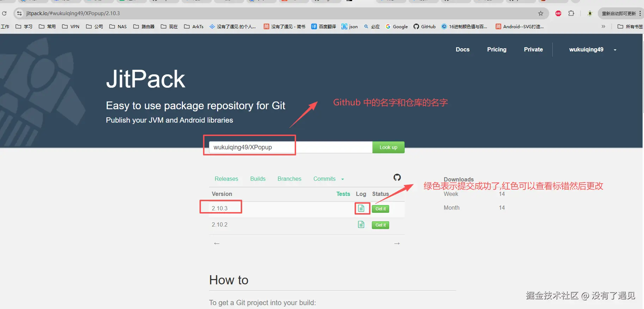644x309 pixels.
Task: Open the 路由器 bookmark folder
Action: tap(144, 26)
